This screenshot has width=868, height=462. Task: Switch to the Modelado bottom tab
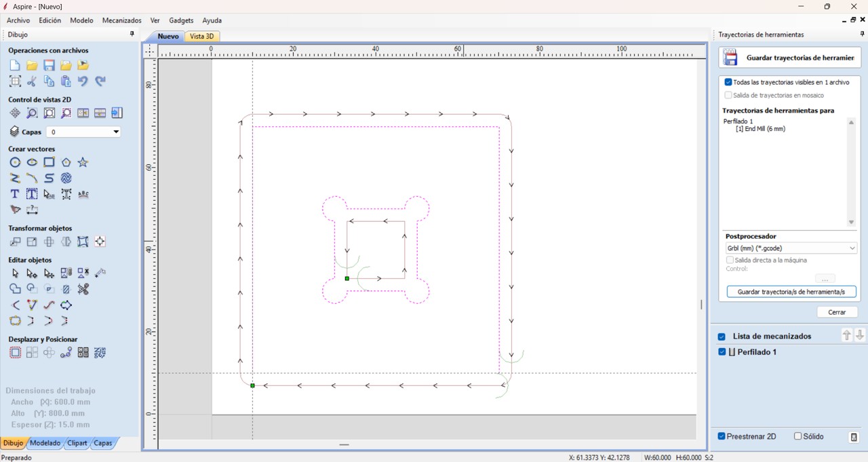45,443
